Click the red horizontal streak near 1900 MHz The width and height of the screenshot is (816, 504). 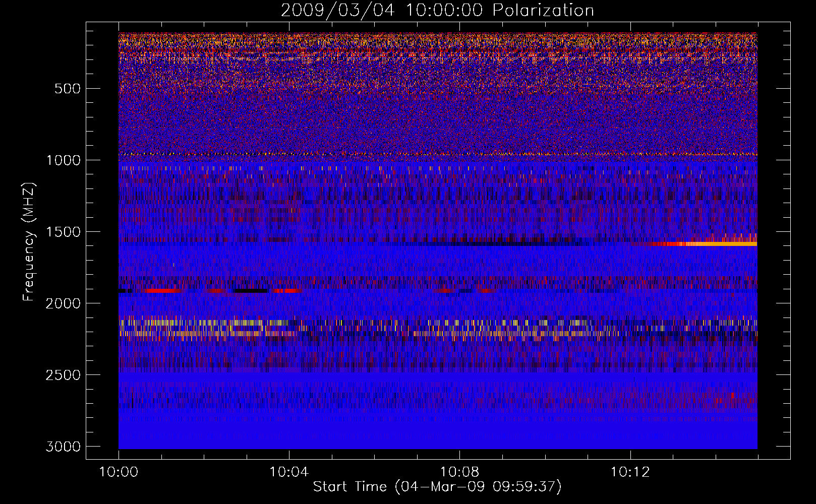click(164, 291)
